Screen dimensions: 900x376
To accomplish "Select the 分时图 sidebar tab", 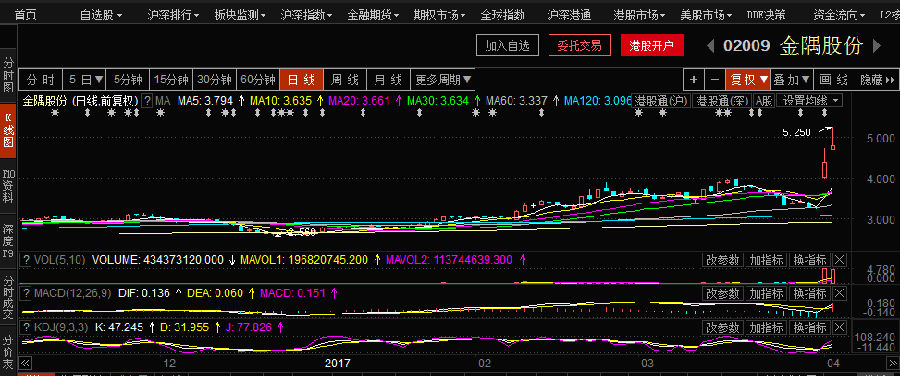I will coord(8,75).
